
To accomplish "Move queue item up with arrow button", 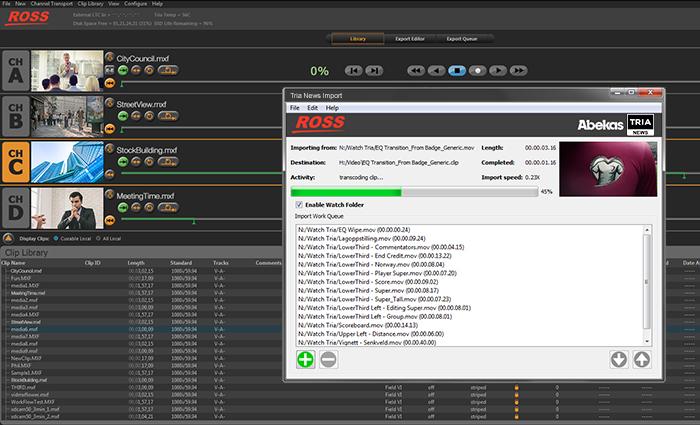I will (x=641, y=360).
